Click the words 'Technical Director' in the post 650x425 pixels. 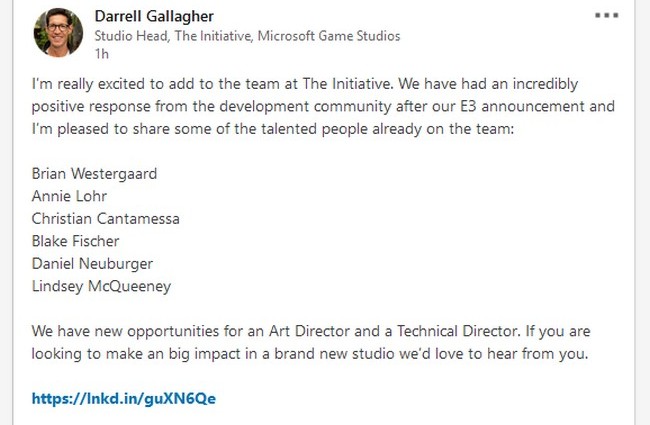coord(457,331)
